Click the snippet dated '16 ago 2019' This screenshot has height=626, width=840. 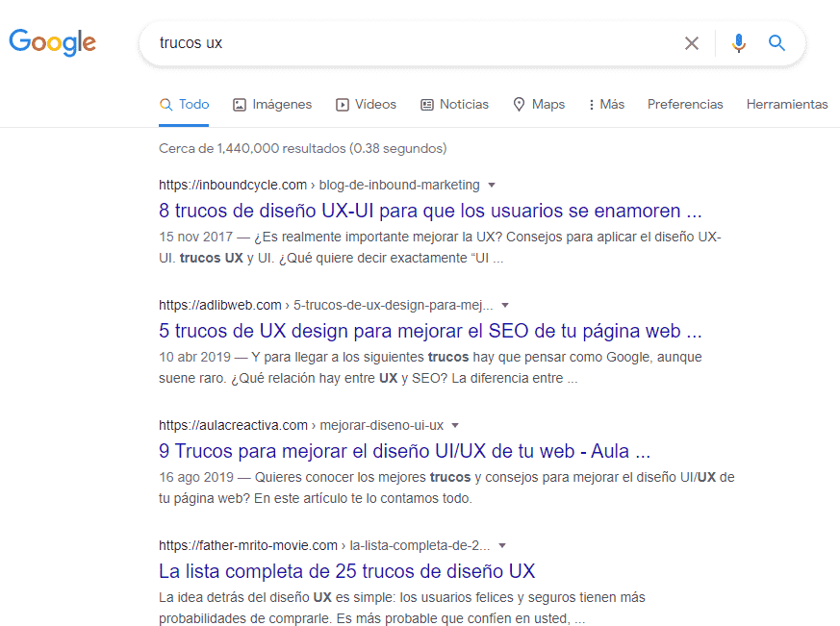[446, 488]
